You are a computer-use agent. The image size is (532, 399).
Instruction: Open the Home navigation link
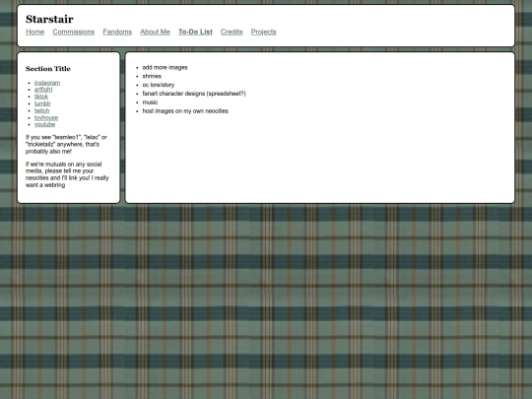(34, 32)
